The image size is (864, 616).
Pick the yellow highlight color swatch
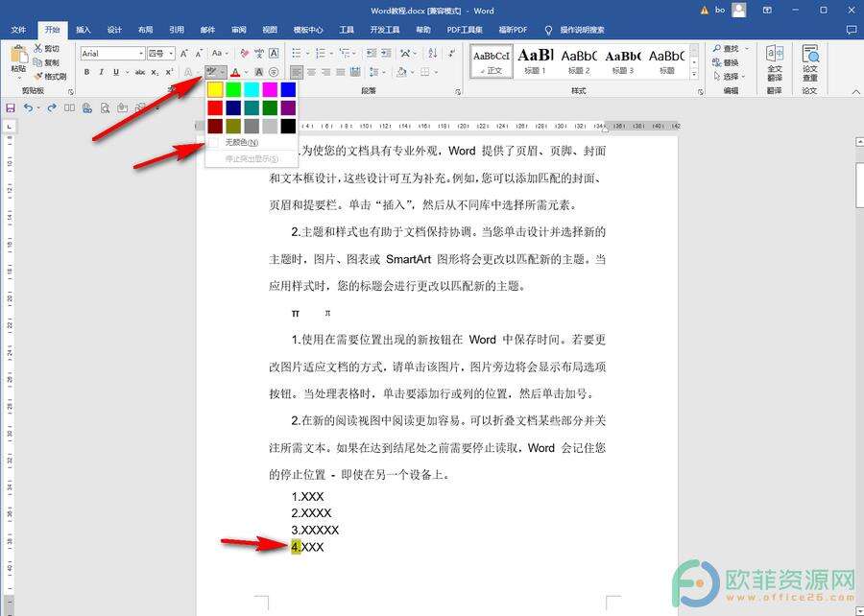point(215,89)
